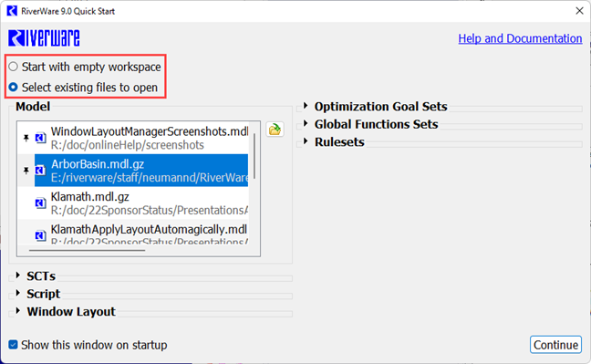Screen dimensions: 591x364
Task: Uncheck Show this window on startup
Action: click(x=13, y=344)
